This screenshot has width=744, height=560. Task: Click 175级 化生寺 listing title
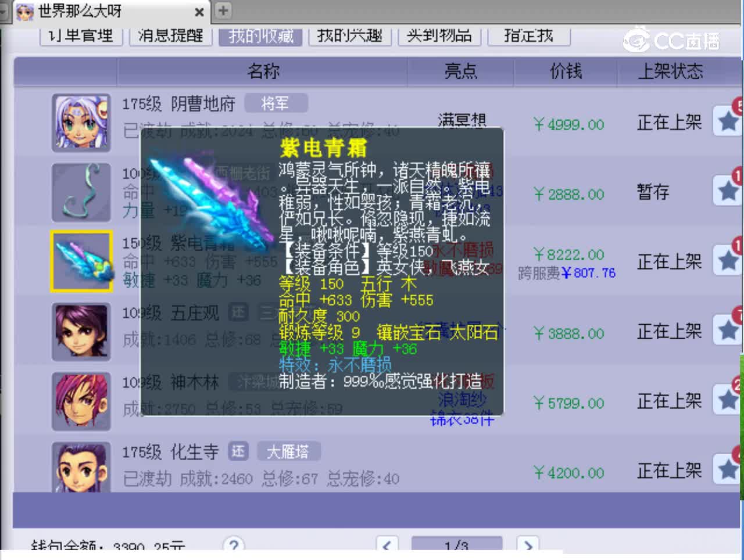point(170,452)
